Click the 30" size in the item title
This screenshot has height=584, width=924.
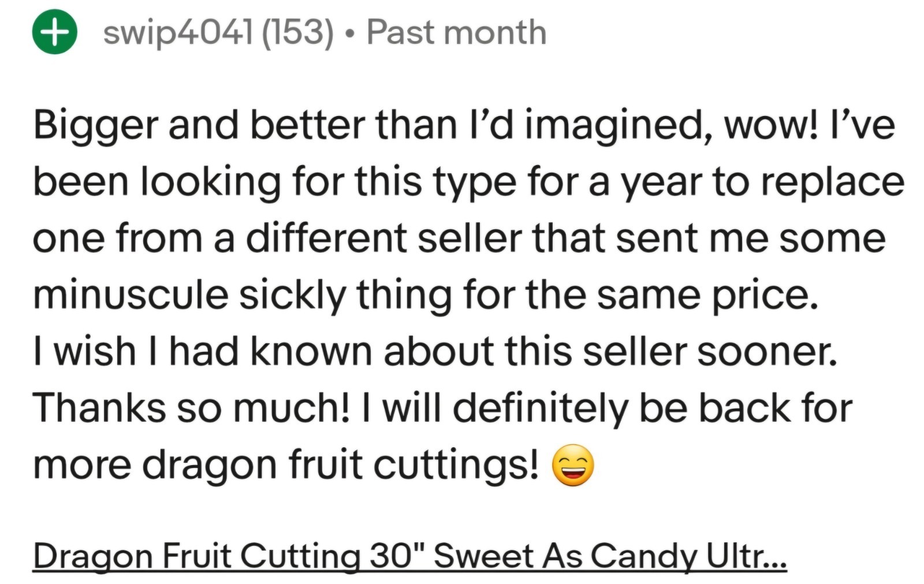[396, 556]
